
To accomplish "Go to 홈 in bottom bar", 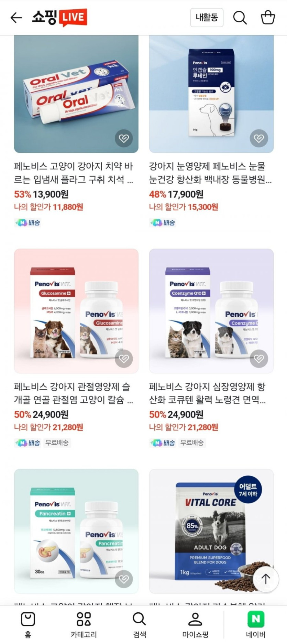I will click(28, 624).
